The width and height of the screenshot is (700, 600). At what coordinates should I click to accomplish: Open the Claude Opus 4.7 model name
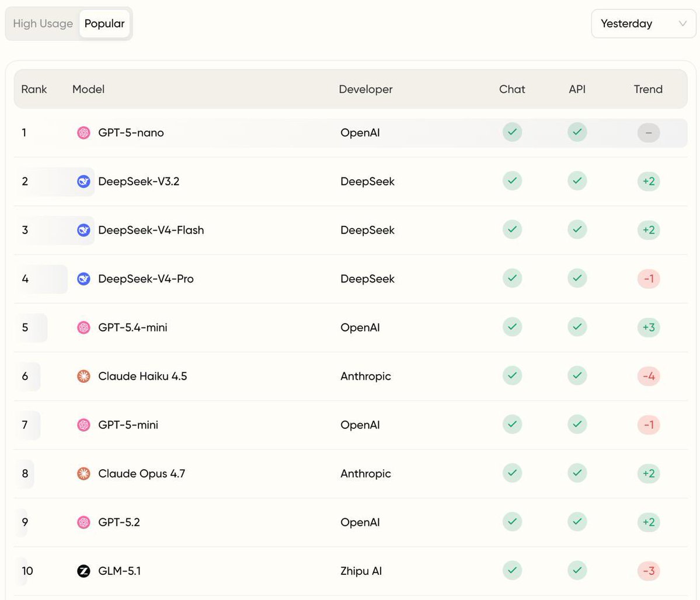point(141,473)
